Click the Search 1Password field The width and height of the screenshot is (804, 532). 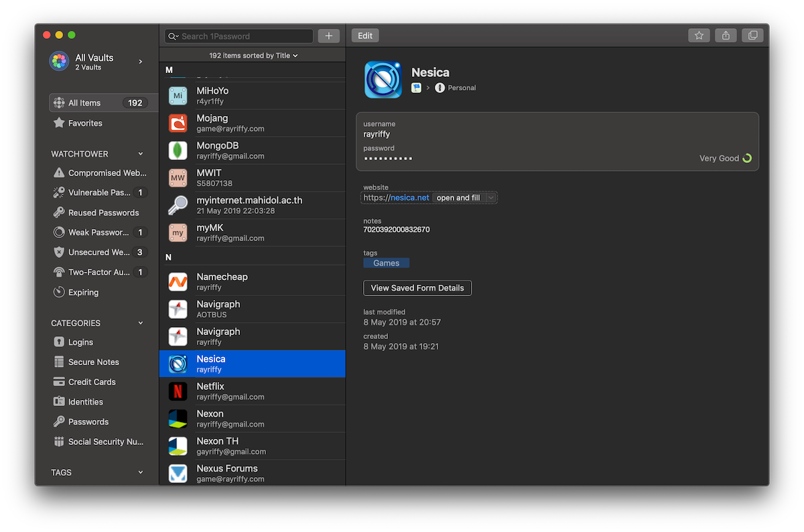tap(239, 36)
